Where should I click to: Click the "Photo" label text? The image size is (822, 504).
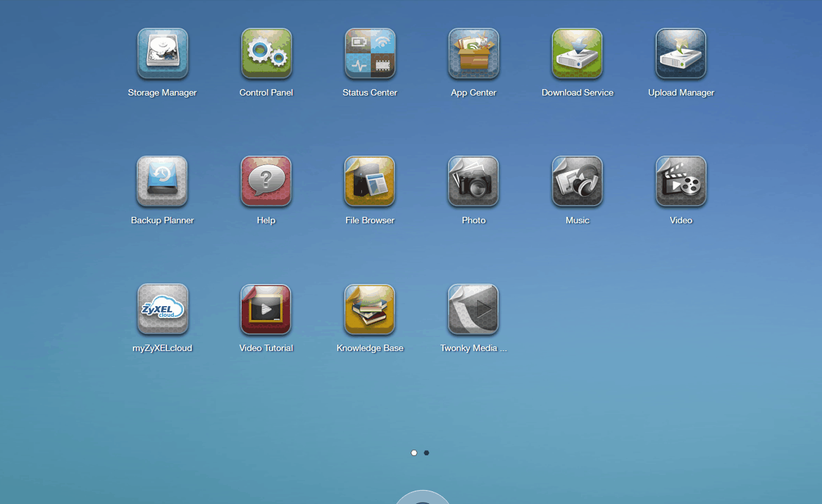tap(474, 221)
